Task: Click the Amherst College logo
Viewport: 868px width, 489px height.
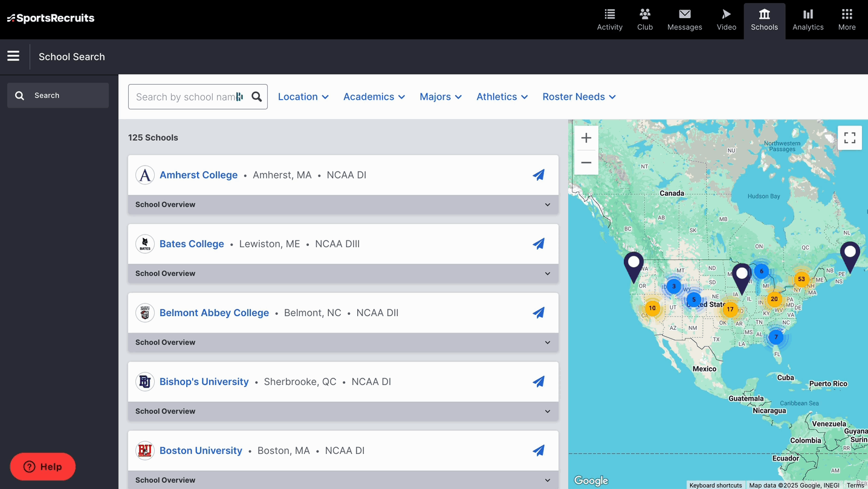Action: coord(145,175)
